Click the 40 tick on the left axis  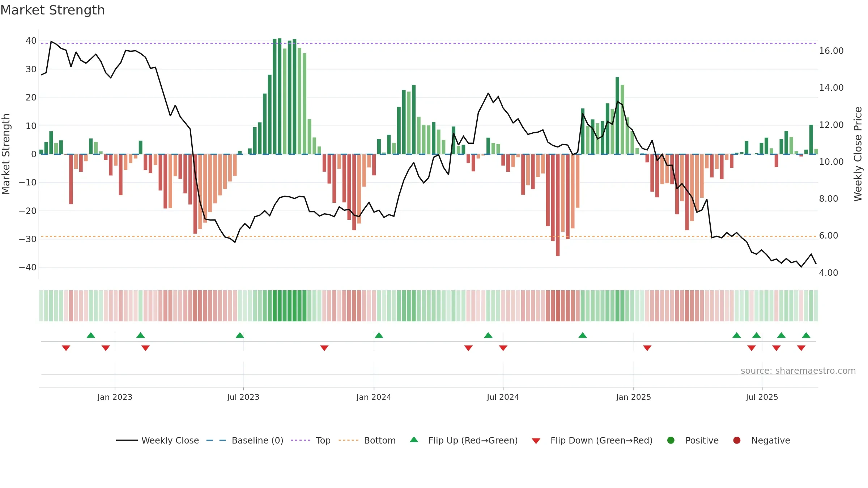pos(31,41)
